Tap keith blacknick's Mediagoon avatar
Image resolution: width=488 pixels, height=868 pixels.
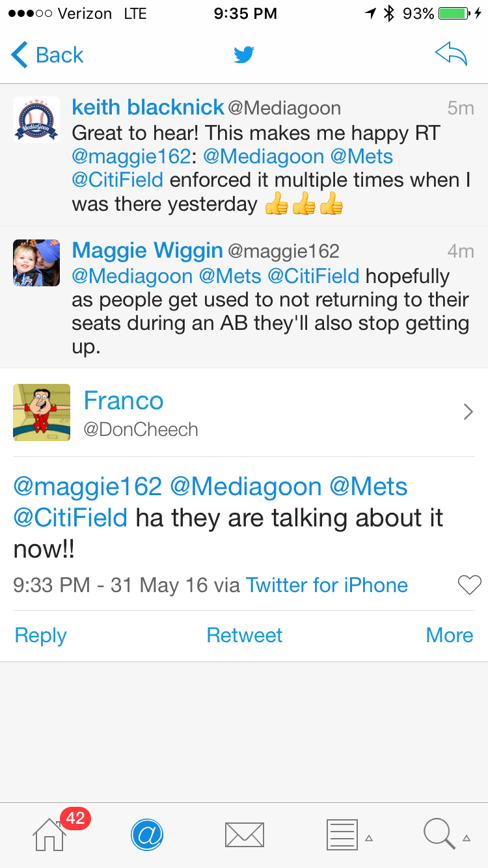[x=36, y=120]
